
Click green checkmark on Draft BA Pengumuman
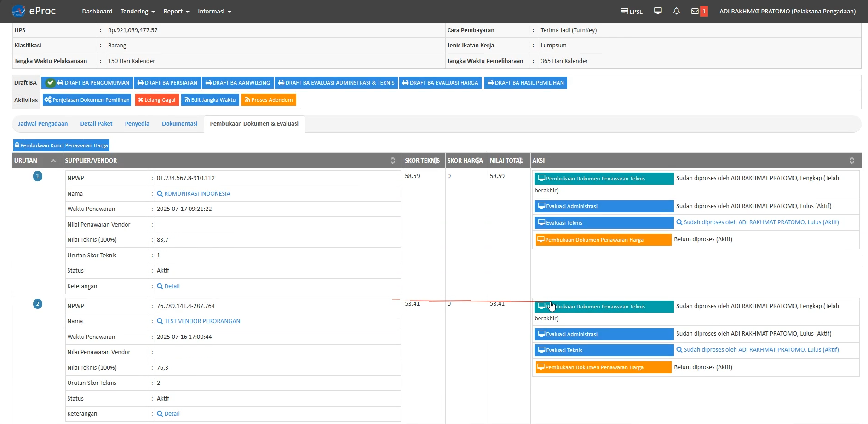[x=51, y=83]
